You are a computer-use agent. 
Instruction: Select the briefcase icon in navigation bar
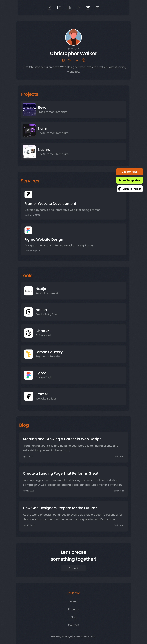(69, 8)
